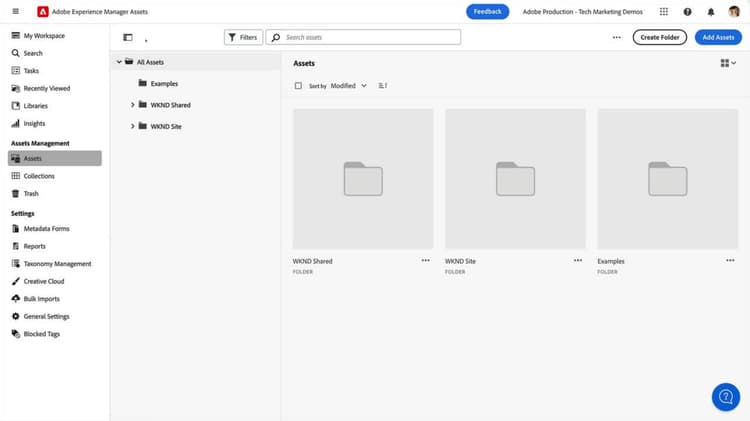
Task: Open the help question-mark icon
Action: point(687,12)
